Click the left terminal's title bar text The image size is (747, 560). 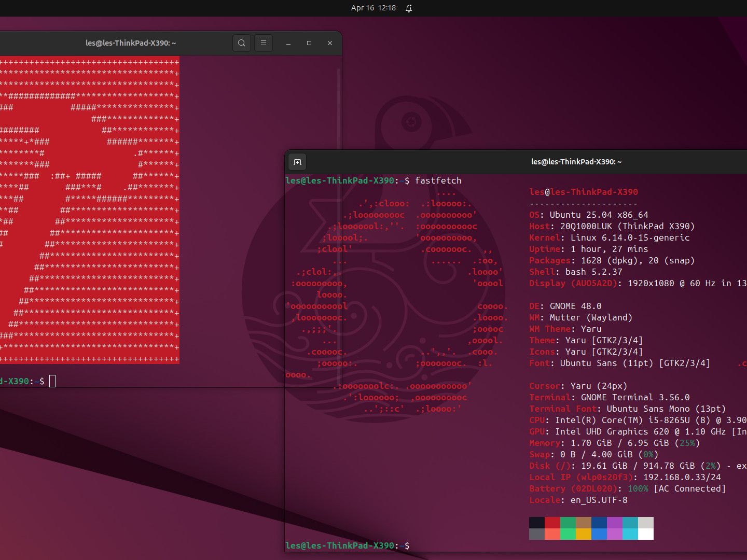click(131, 43)
